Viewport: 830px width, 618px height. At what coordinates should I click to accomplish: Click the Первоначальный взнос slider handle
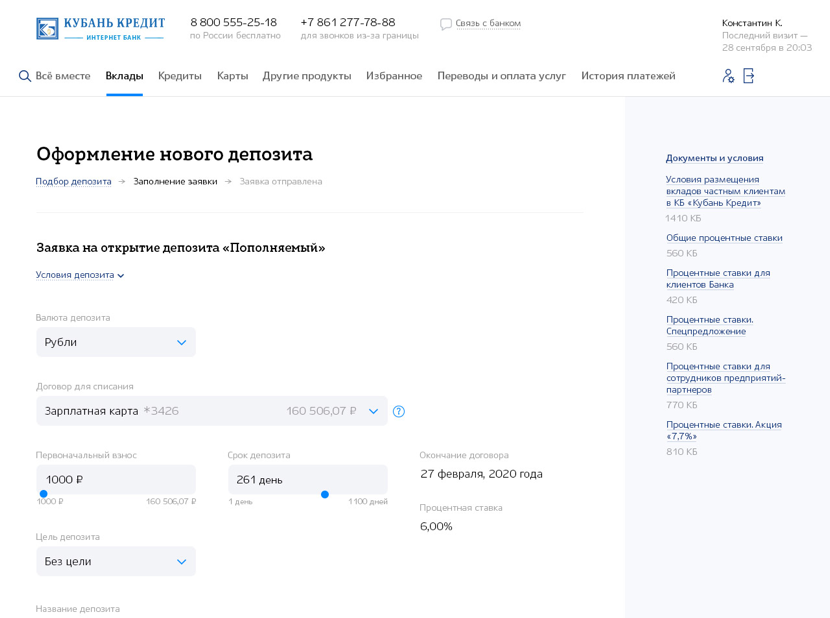(x=43, y=494)
